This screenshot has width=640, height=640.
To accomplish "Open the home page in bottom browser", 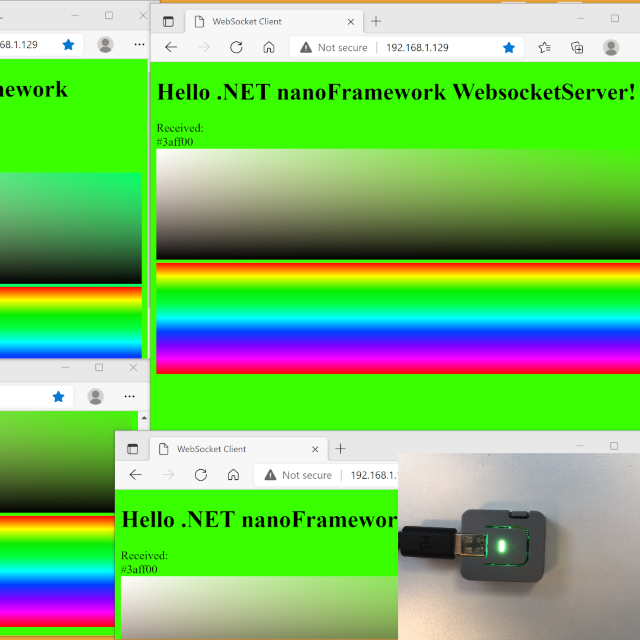I will coord(233,475).
